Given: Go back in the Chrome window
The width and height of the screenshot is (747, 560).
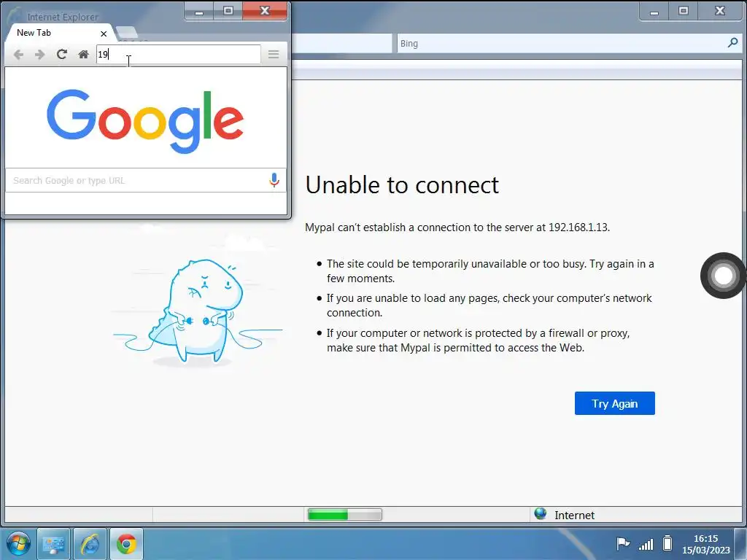Looking at the screenshot, I should click(x=18, y=54).
